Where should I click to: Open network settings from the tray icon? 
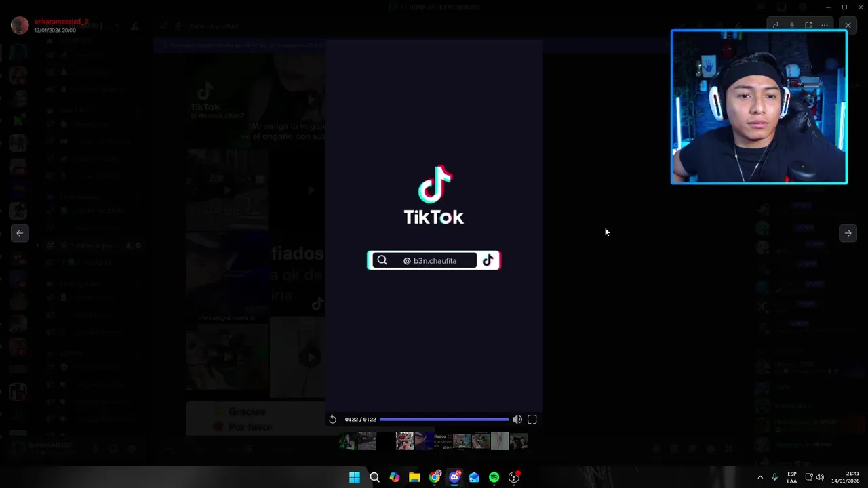point(809,477)
